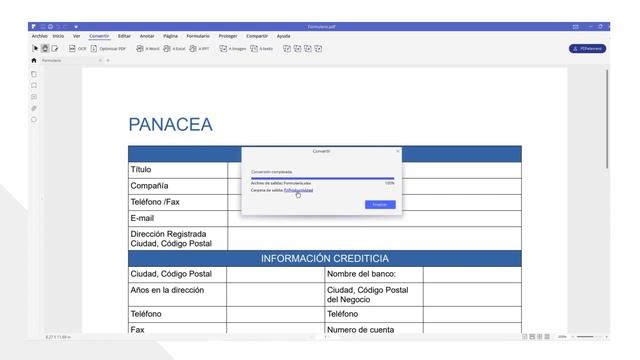
Task: Select the arrow pointer tool
Action: tap(35, 49)
